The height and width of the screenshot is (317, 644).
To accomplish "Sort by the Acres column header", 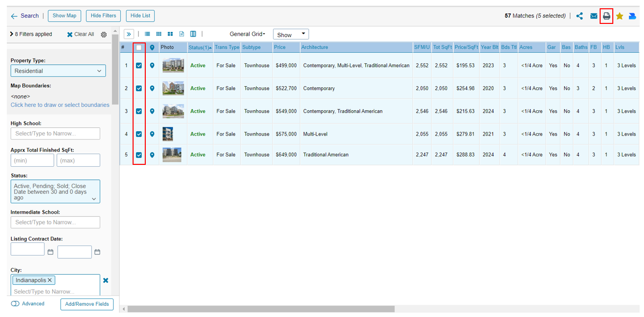I will click(x=526, y=47).
